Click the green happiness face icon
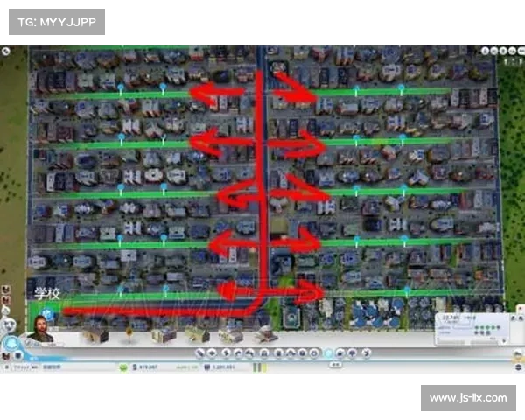525x420 pixels. click(x=123, y=367)
